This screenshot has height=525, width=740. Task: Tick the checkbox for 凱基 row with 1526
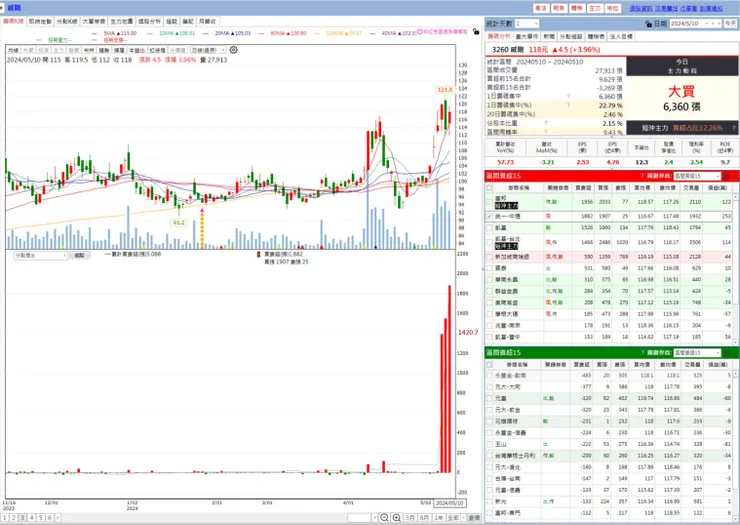[x=489, y=228]
